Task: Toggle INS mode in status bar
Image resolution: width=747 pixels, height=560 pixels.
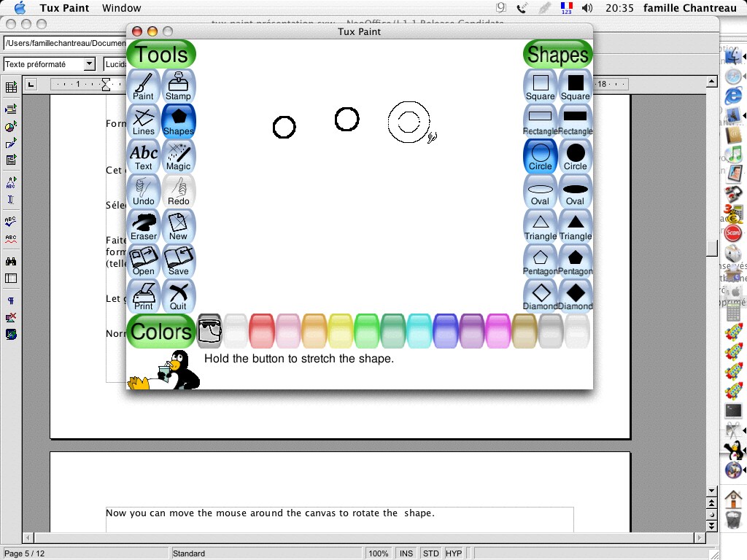Action: click(x=406, y=553)
